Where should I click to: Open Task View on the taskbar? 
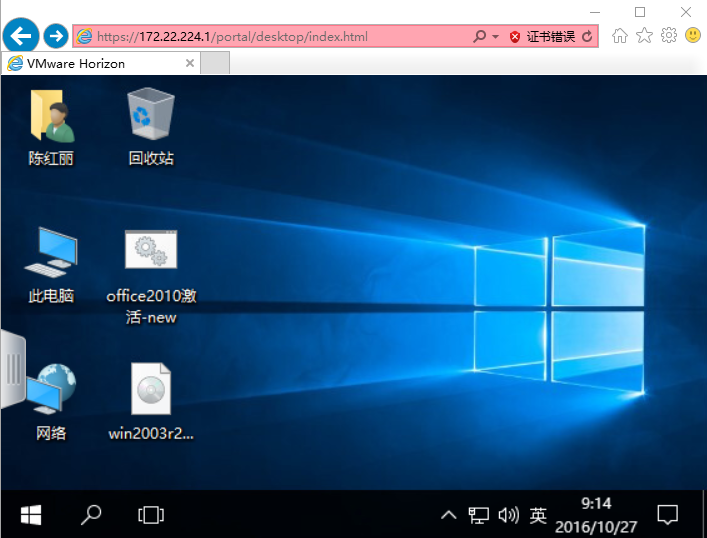151,515
